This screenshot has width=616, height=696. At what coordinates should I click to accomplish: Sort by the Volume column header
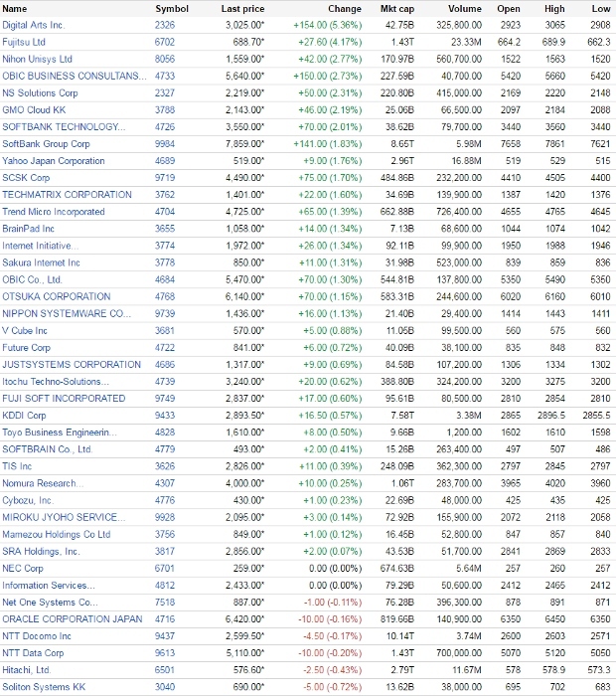[x=464, y=9]
